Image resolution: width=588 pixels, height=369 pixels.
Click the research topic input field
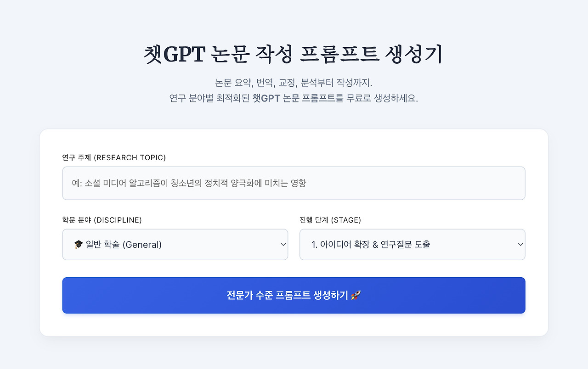click(x=294, y=183)
